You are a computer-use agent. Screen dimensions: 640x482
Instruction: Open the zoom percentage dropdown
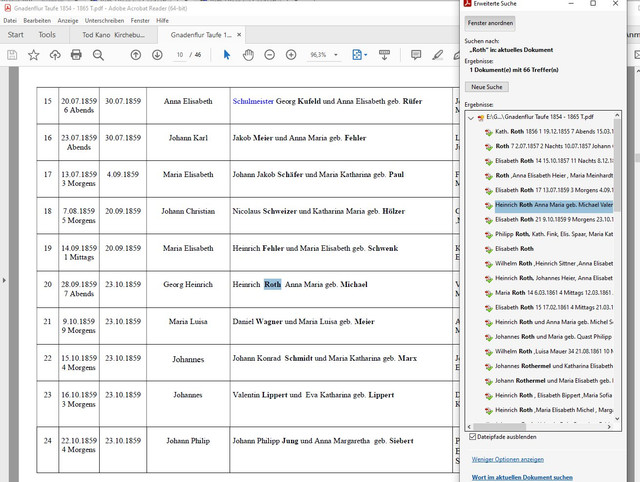(x=336, y=55)
